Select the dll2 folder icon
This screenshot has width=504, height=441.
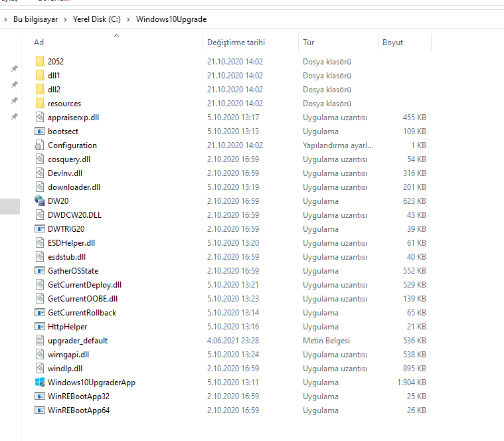coord(40,89)
